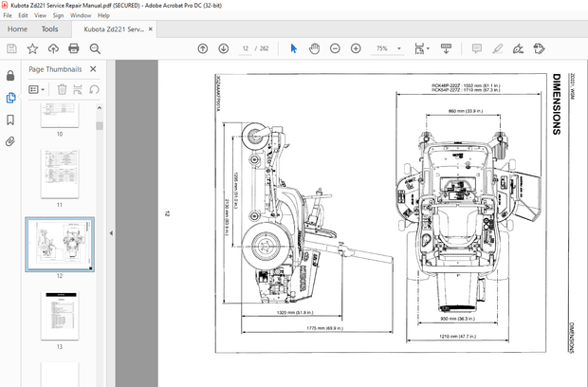The image size is (588, 387).
Task: Add bookmark star icon in toolbar
Action: (32, 48)
